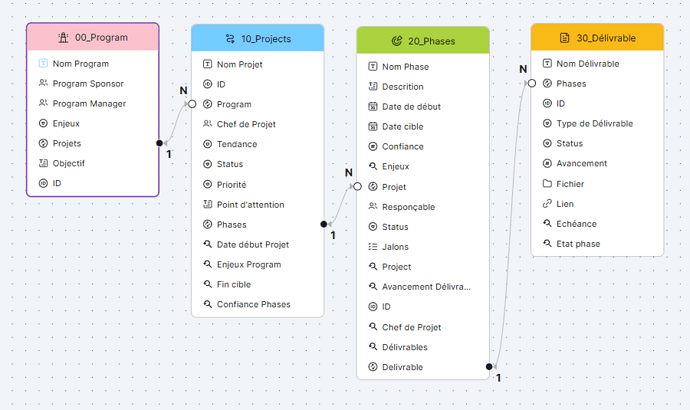The width and height of the screenshot is (690, 410).
Task: Select the Avancement Délivra... field in 20_Phases
Action: pyautogui.click(x=425, y=287)
